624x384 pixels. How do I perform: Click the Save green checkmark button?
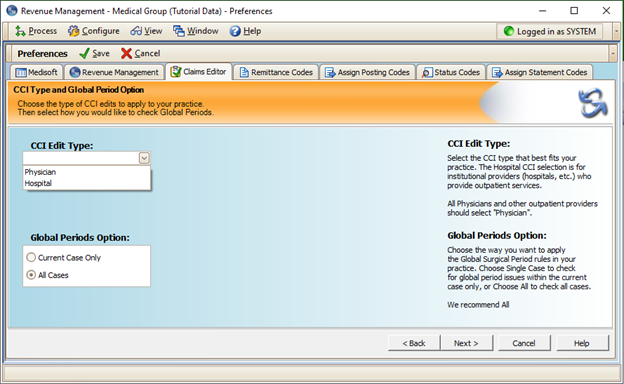pyautogui.click(x=94, y=53)
